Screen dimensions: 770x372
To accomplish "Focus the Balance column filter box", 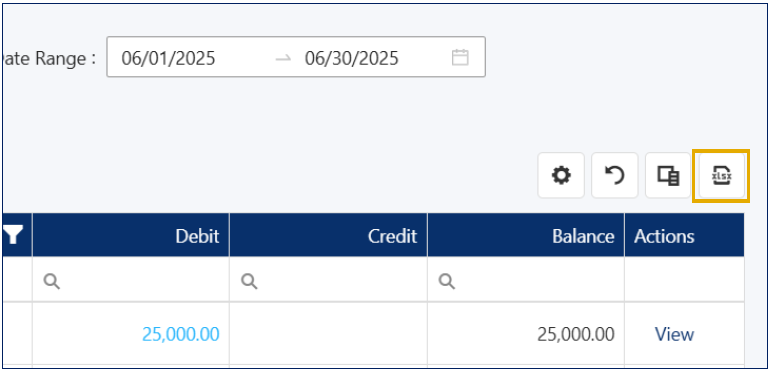I will (x=525, y=280).
